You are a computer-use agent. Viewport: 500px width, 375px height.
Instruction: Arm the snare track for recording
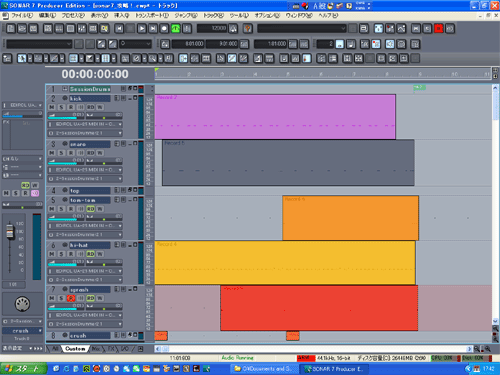(x=71, y=153)
